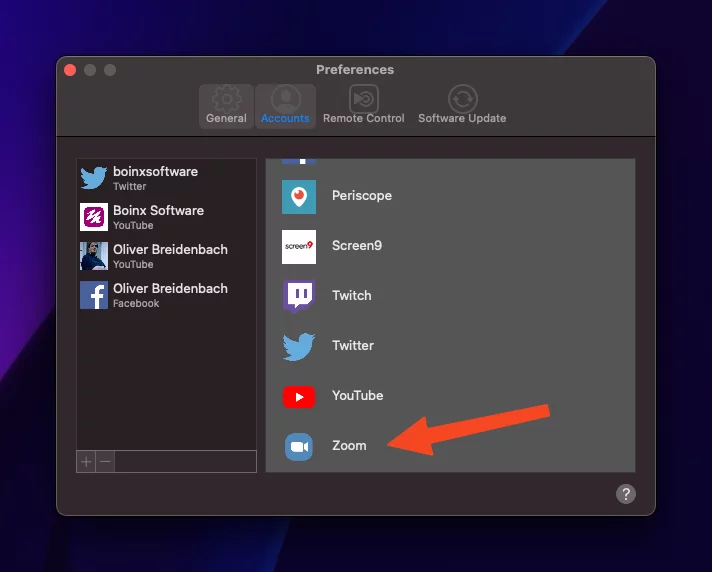The height and width of the screenshot is (572, 712).
Task: Select the Boinx Software YouTube account
Action: pos(166,217)
